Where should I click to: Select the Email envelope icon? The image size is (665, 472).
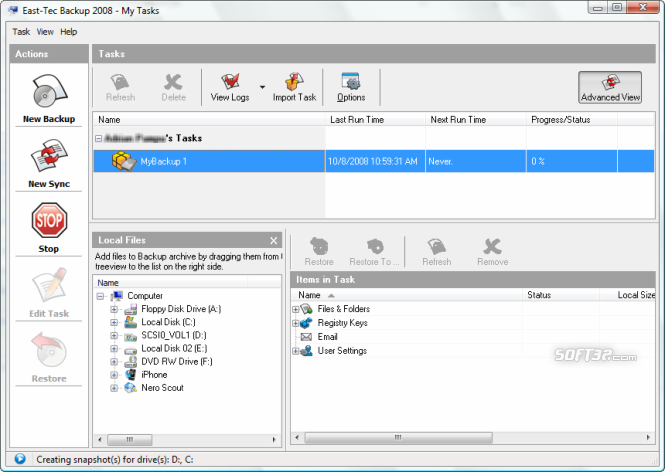pos(306,337)
